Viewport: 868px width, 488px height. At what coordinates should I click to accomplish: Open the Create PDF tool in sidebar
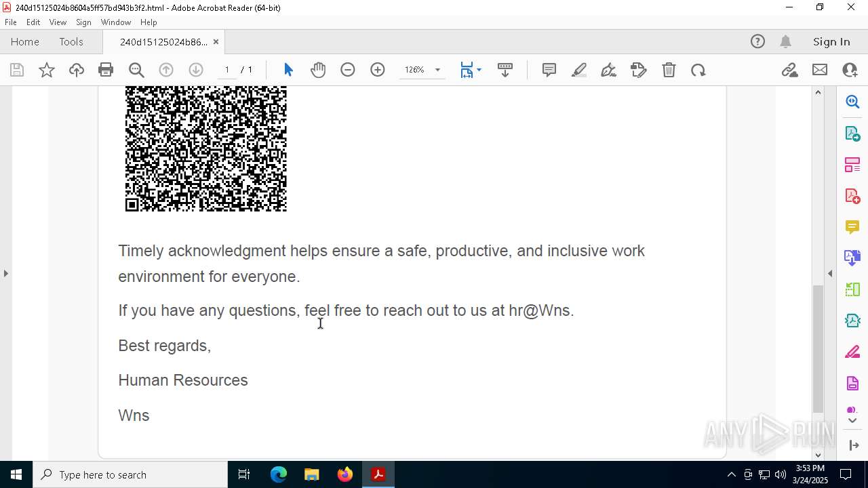[x=852, y=196]
